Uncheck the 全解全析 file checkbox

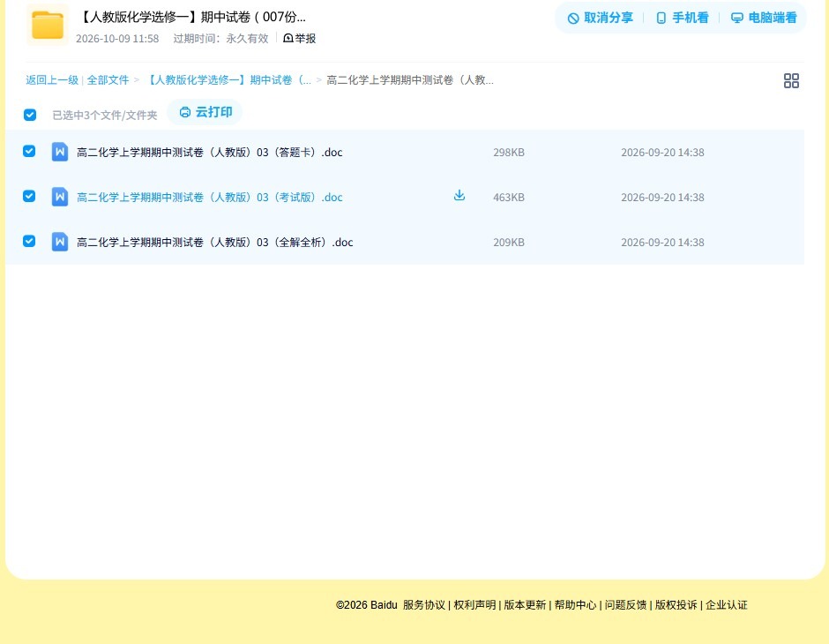(x=29, y=241)
